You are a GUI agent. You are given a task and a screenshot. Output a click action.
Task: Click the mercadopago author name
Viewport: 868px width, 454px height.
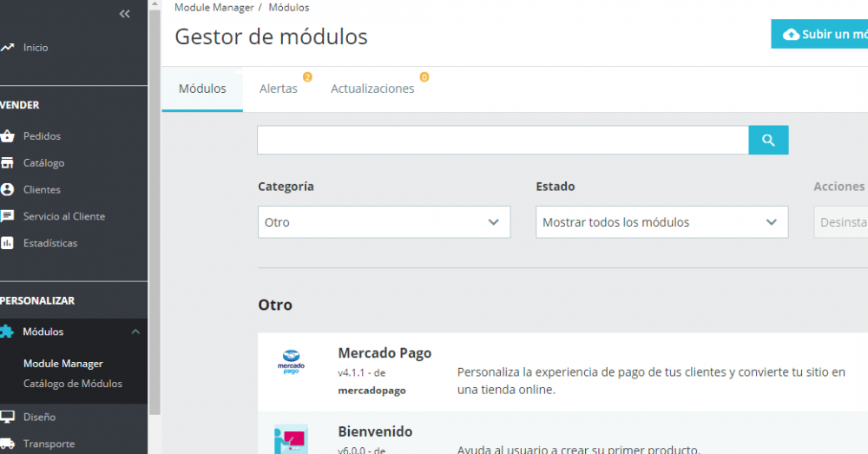[372, 391]
